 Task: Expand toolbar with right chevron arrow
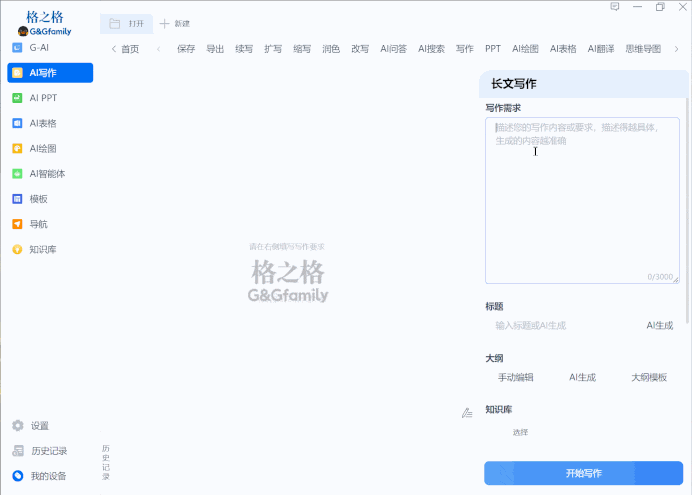pos(677,48)
